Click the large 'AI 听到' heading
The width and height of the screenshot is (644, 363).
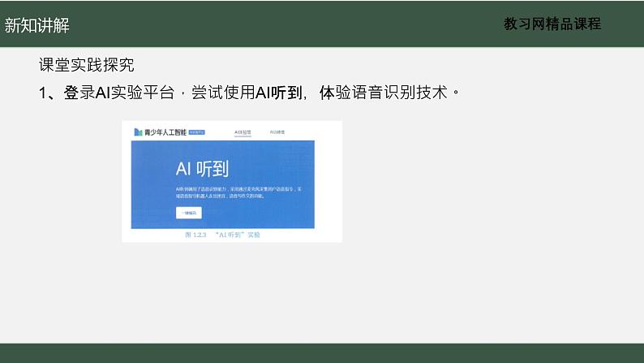202,168
